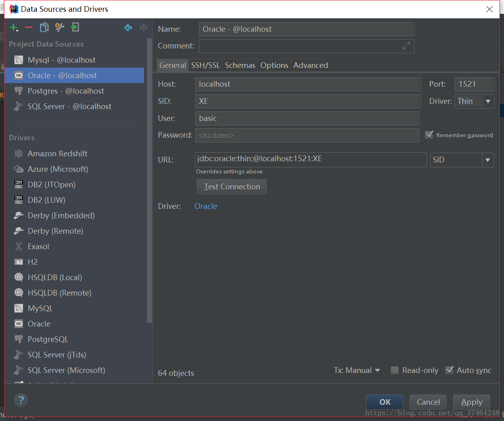Confirm with the OK button
The width and height of the screenshot is (504, 421).
pyautogui.click(x=384, y=402)
